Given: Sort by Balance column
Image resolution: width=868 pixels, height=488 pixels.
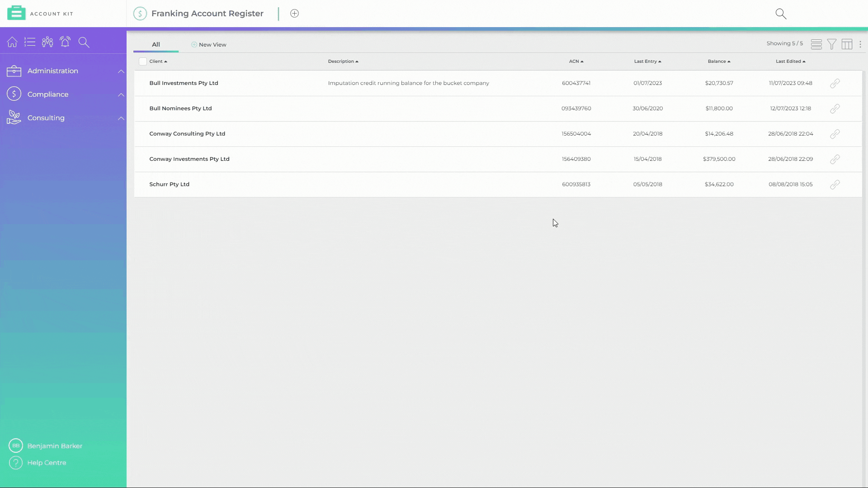Looking at the screenshot, I should coord(719,61).
